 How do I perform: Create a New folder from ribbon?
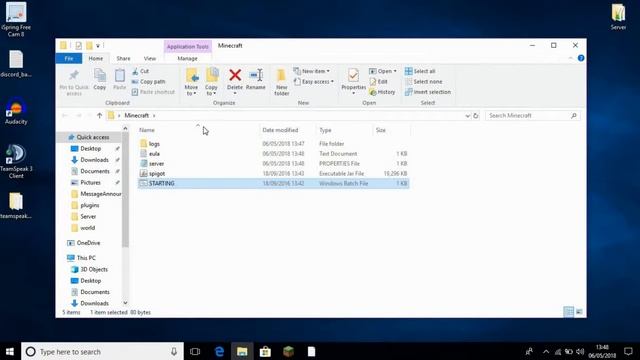tap(282, 82)
